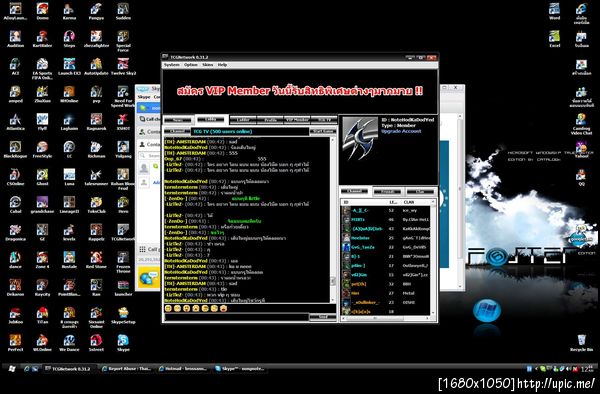The image size is (600, 394).
Task: Select the Friends tab in user panel
Action: pos(387,191)
